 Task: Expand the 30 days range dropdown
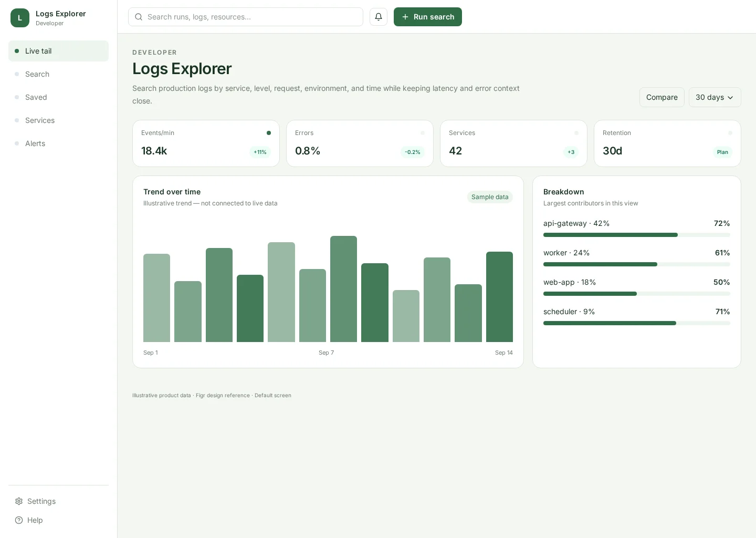coord(715,97)
